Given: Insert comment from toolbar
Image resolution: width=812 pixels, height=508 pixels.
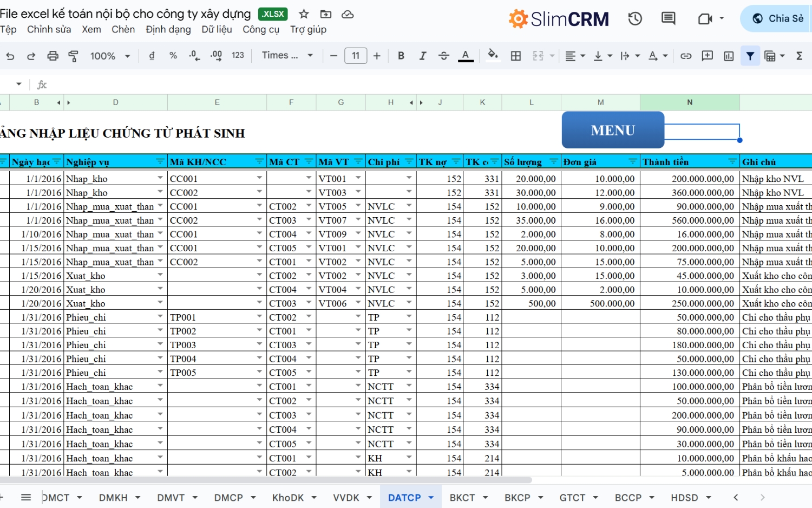Looking at the screenshot, I should [x=707, y=55].
